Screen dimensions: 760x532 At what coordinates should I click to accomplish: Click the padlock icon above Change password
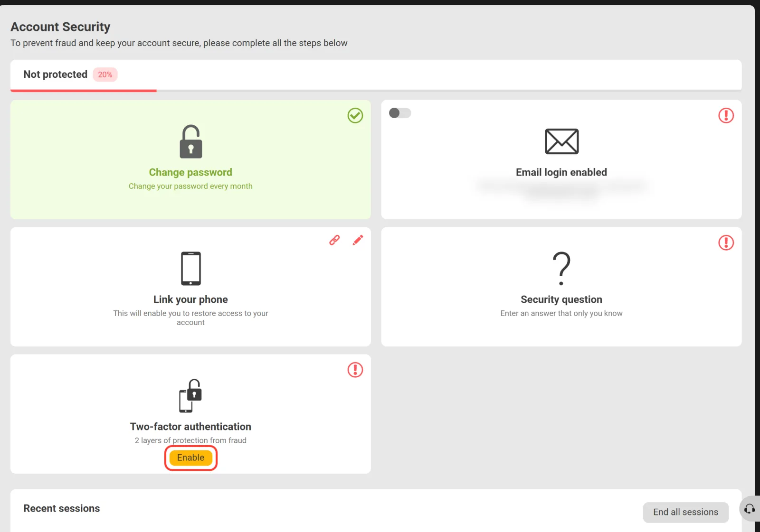191,141
